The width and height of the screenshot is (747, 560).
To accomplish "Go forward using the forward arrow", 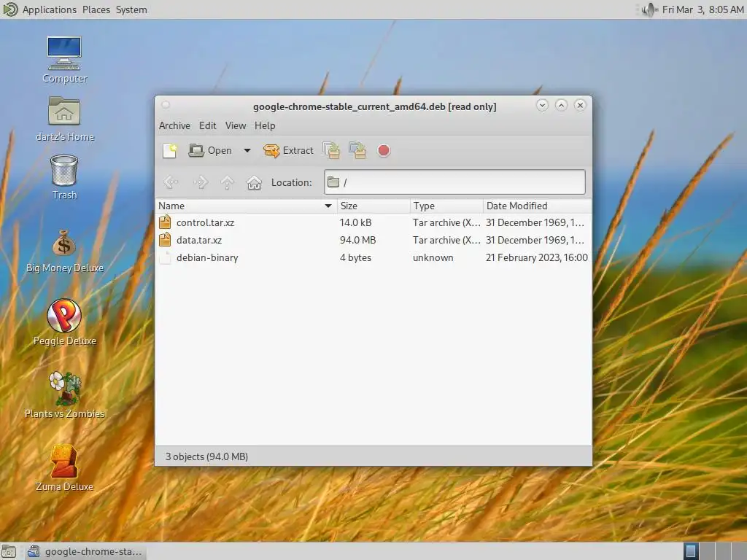I will click(x=201, y=182).
